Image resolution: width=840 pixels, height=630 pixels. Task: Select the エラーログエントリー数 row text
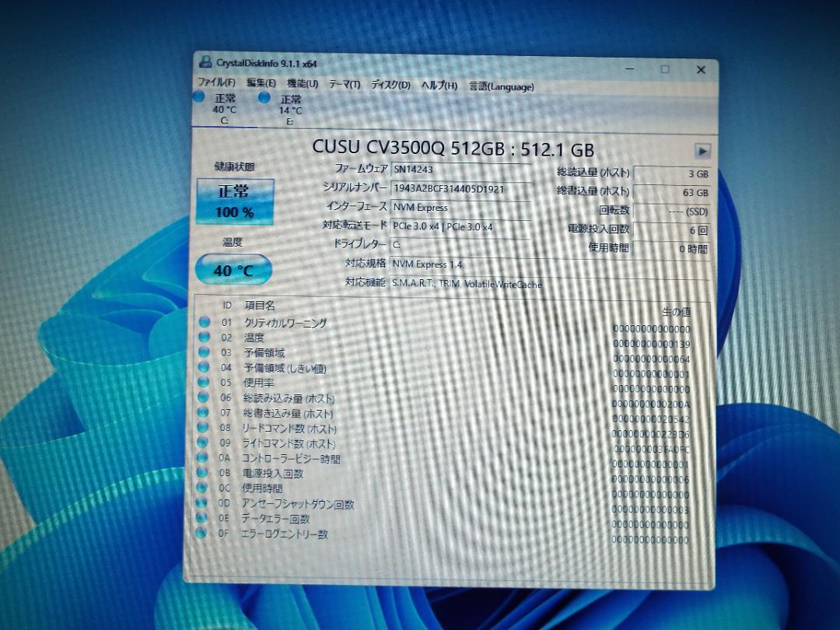[285, 534]
